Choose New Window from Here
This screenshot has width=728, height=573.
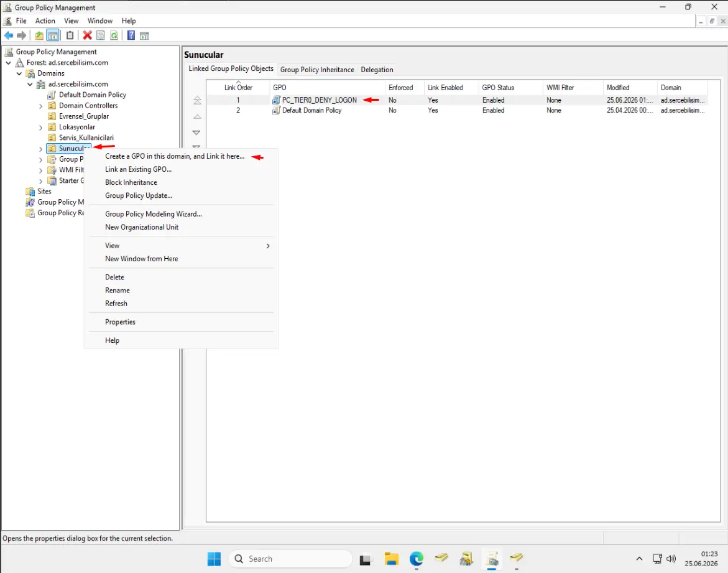click(142, 258)
